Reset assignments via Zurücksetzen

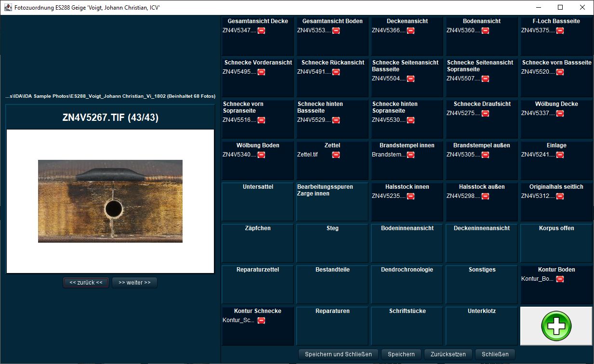[448, 354]
